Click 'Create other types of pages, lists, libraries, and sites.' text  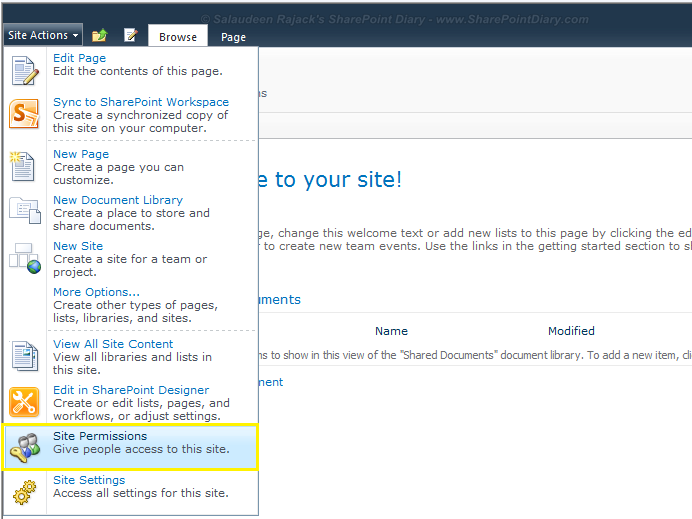coord(135,312)
